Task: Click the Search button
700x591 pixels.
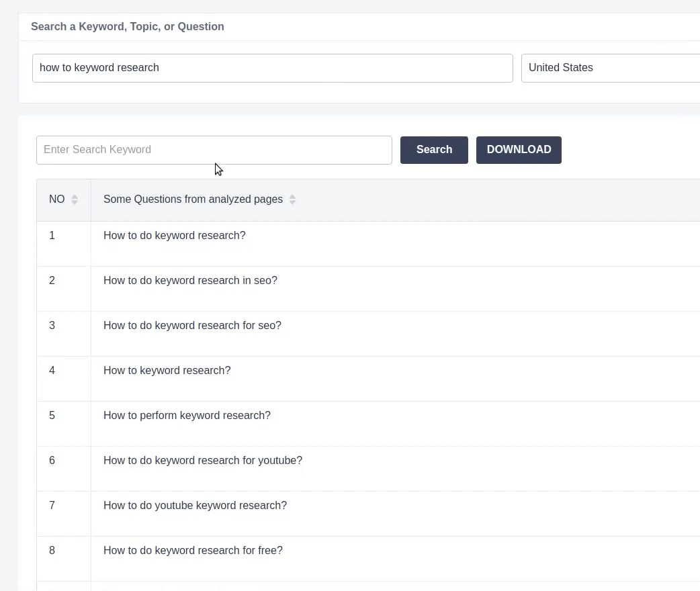Action: [434, 150]
